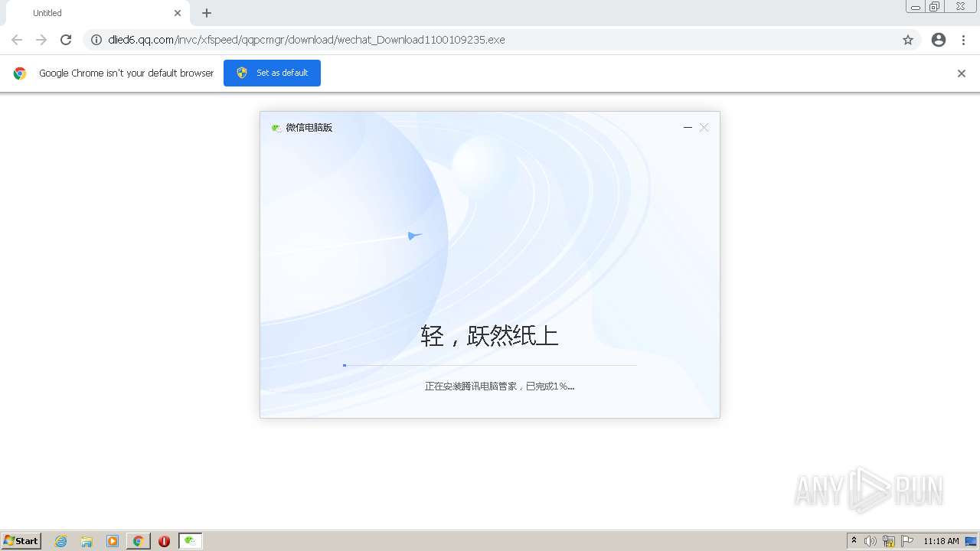The image size is (980, 551).
Task: Open the clock showing 11:18 AM
Action: (x=941, y=541)
